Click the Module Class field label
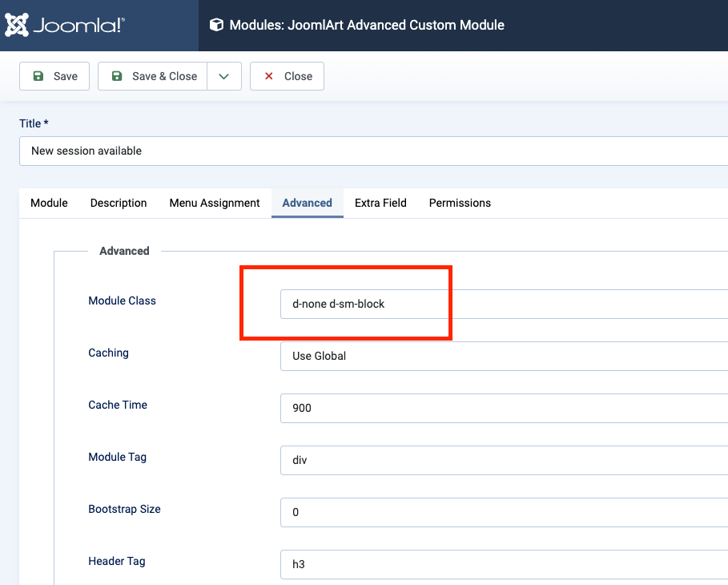The width and height of the screenshot is (728, 585). [x=122, y=301]
